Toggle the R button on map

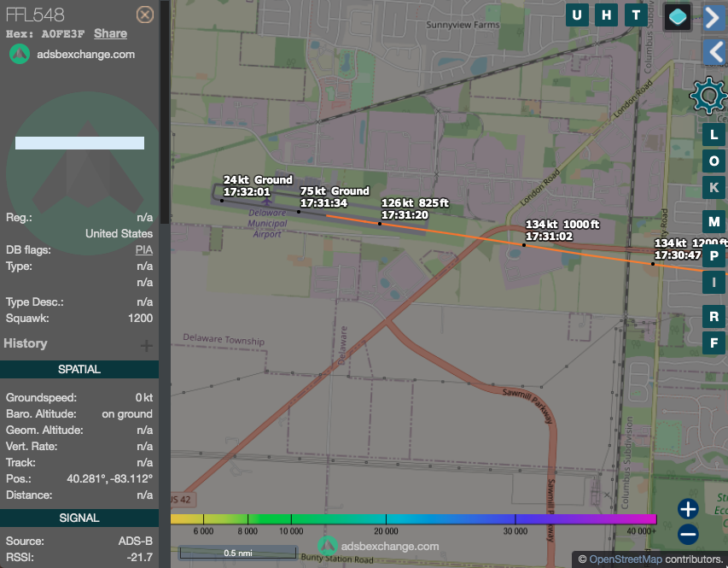click(x=713, y=317)
